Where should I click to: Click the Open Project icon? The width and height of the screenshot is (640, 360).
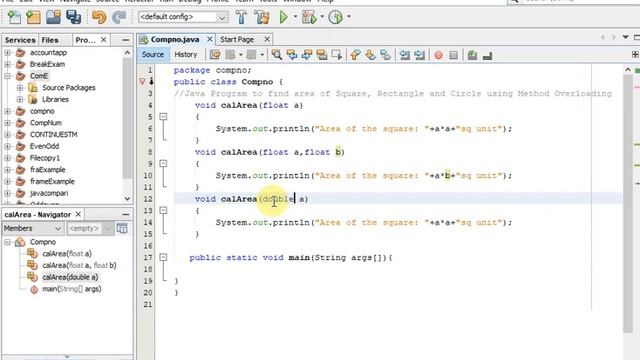pos(53,17)
